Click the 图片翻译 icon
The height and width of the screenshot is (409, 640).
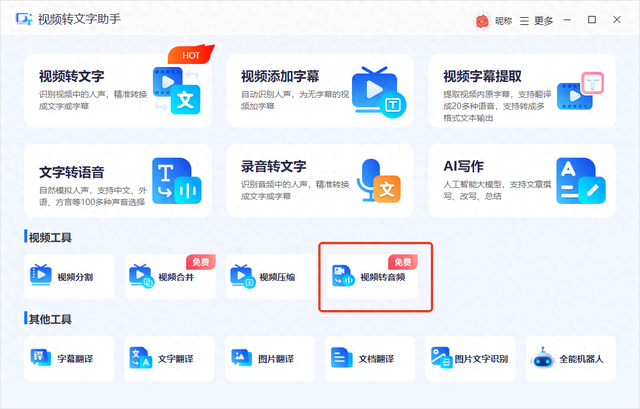242,358
